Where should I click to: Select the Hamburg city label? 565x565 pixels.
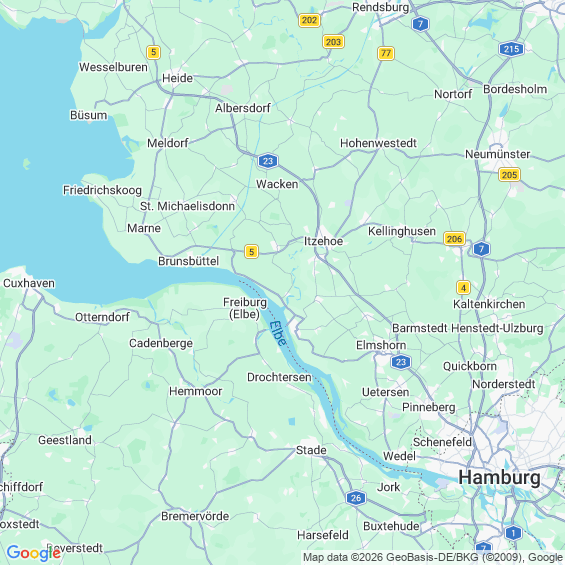point(499,477)
